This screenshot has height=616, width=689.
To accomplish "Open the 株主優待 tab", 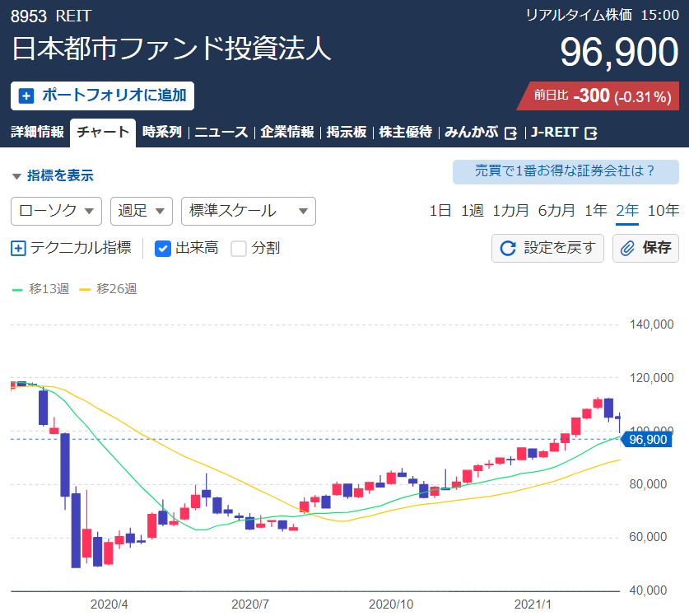I will [x=406, y=132].
